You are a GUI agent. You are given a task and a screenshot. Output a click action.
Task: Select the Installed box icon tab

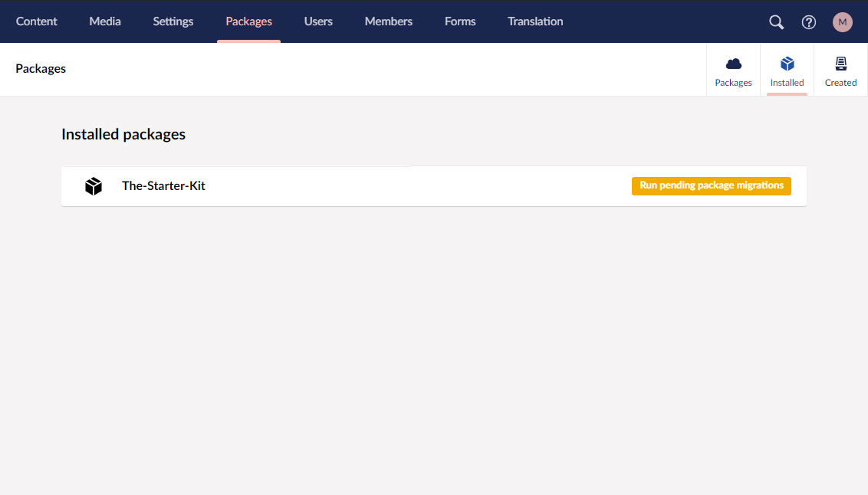pos(787,70)
